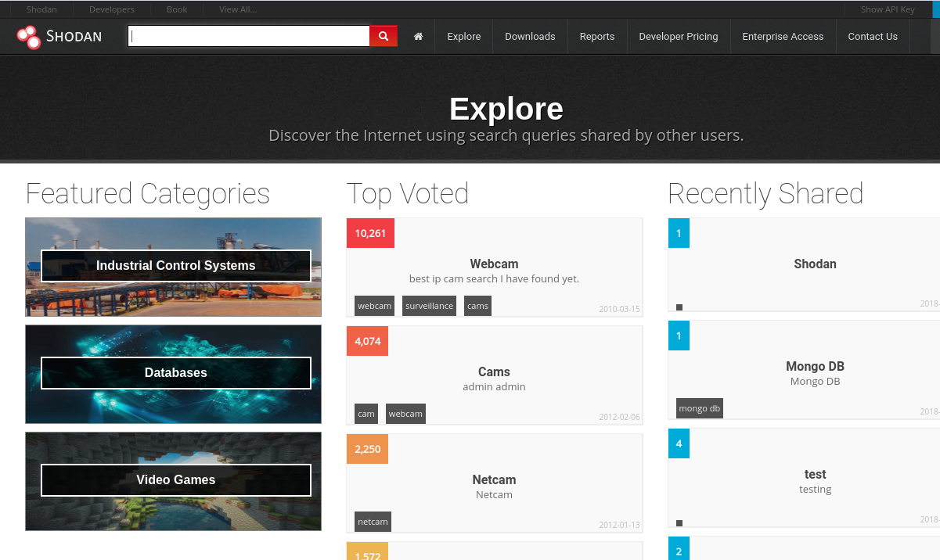The width and height of the screenshot is (940, 560).
Task: Click the Developers link in top bar
Action: point(112,9)
